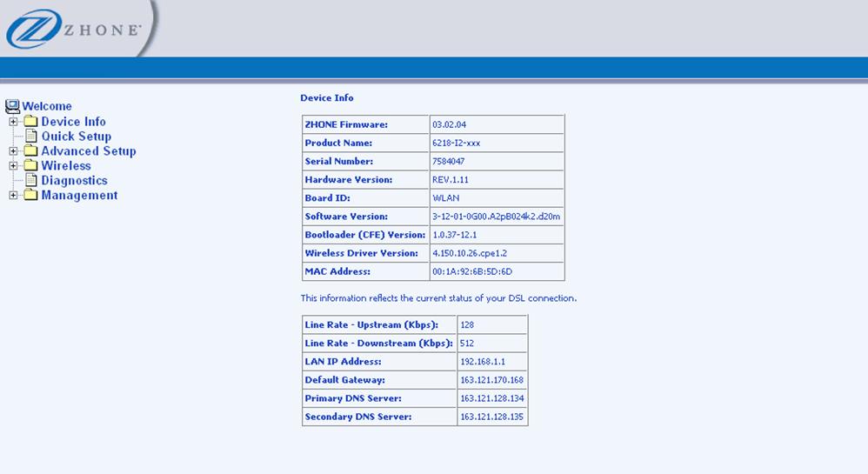Select the Wireless menu label

click(x=66, y=166)
